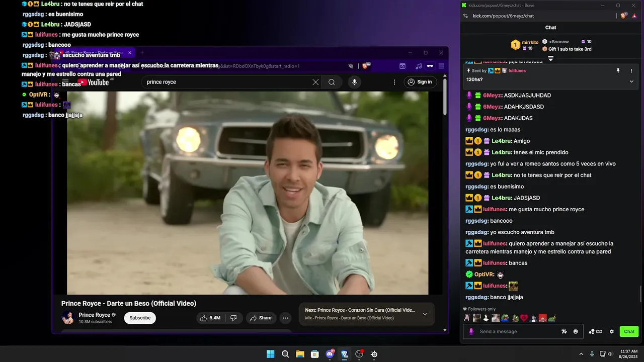Open File Explorer from taskbar
Screen dimensions: 644x362
300,354
